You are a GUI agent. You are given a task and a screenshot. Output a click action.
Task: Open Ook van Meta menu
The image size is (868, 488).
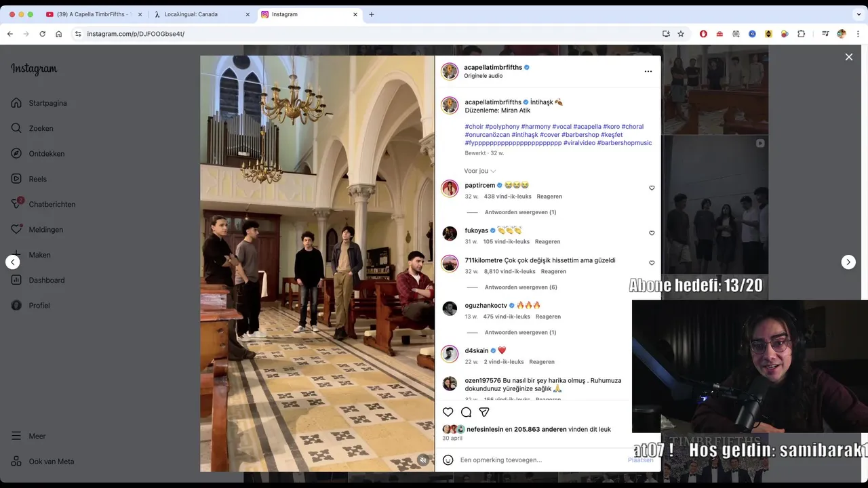[43, 462]
